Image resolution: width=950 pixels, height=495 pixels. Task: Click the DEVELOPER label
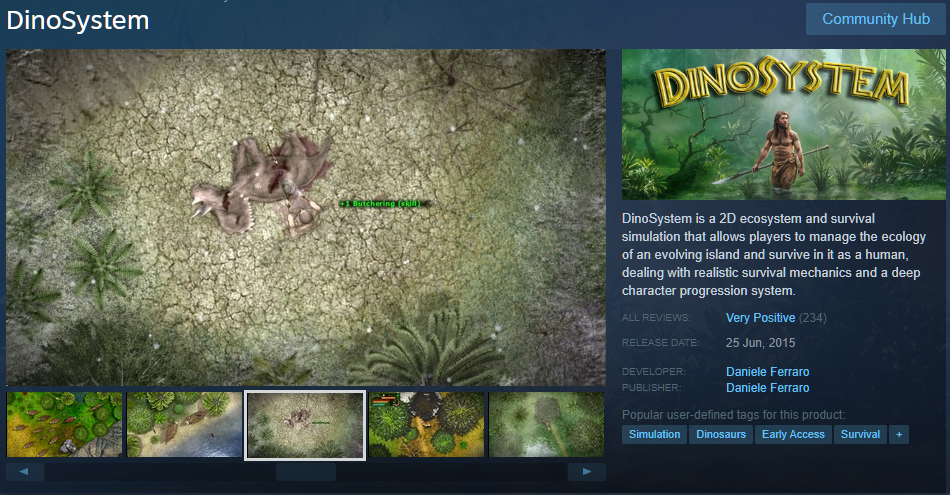point(654,371)
